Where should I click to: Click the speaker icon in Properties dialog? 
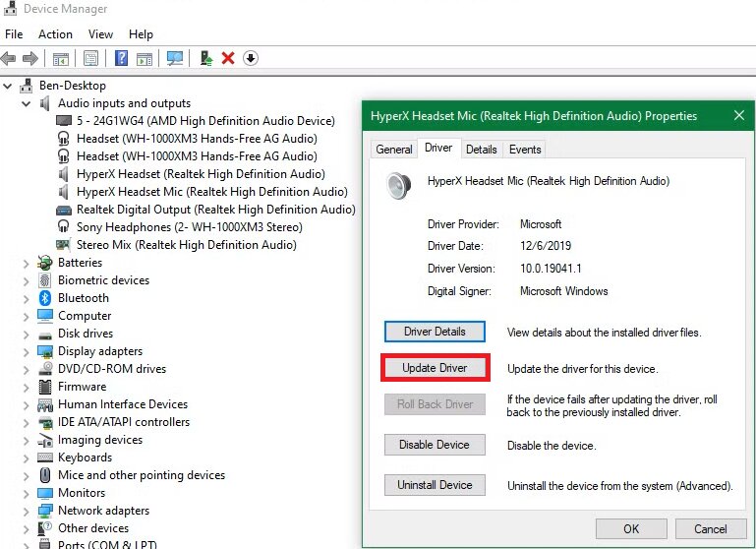pyautogui.click(x=399, y=186)
